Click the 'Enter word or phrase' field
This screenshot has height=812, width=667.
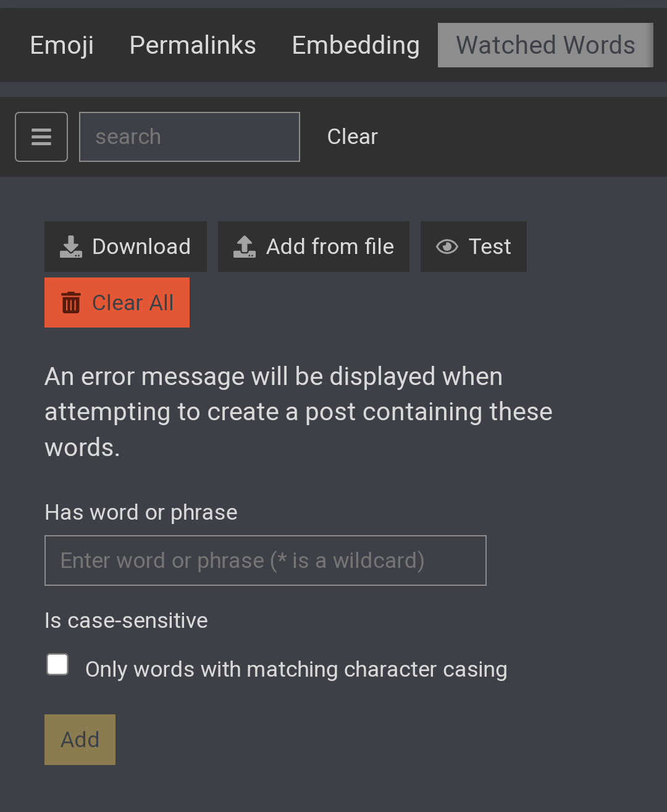266,560
